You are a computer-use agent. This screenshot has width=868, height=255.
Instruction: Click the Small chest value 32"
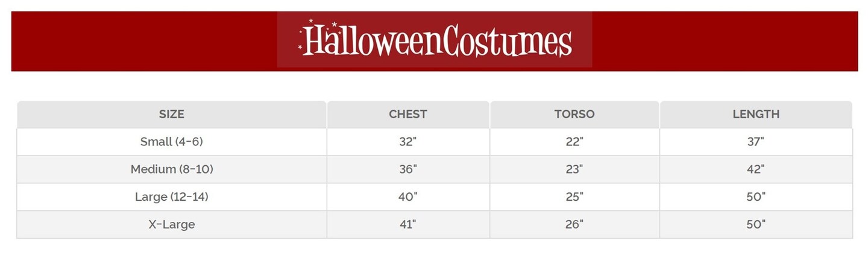pyautogui.click(x=408, y=142)
